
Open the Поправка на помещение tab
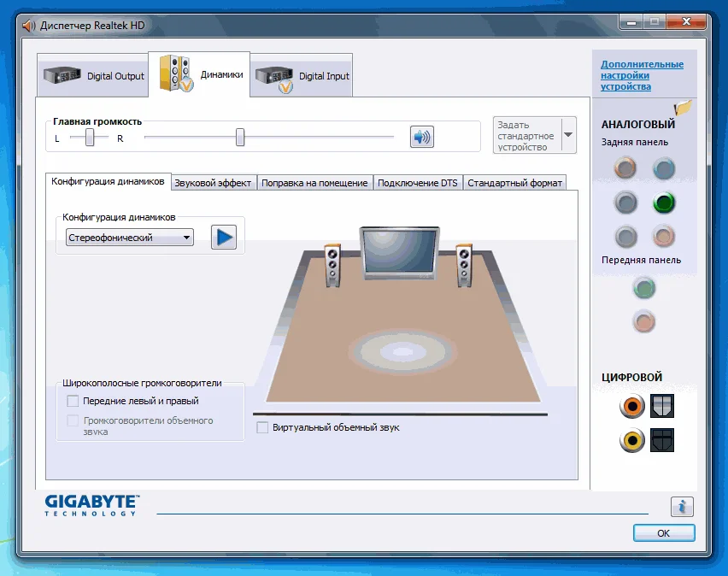tap(314, 183)
